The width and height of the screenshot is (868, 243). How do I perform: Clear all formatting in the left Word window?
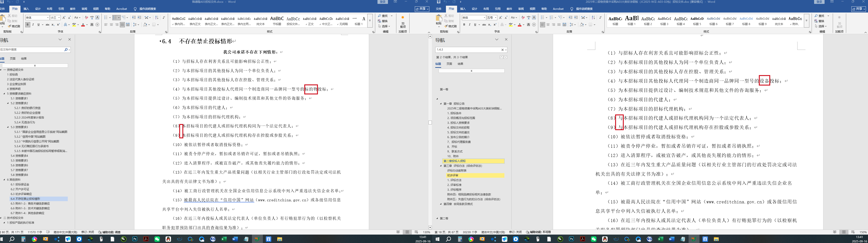86,18
